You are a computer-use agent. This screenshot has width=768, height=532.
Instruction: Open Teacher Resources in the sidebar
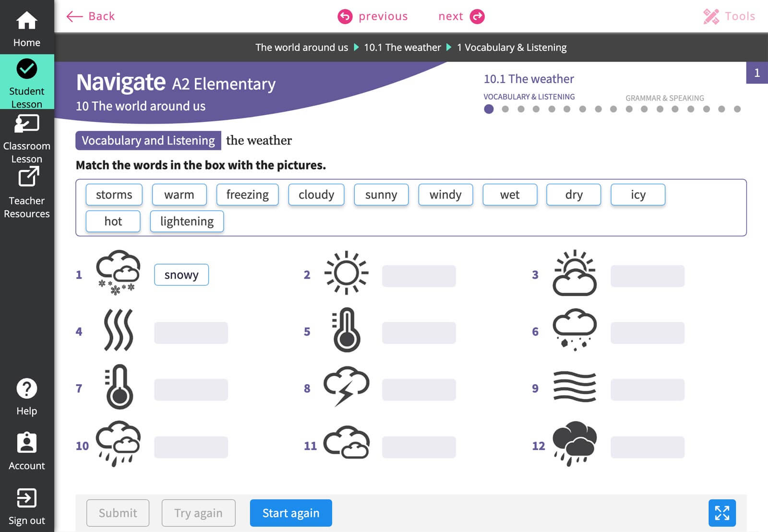pyautogui.click(x=27, y=193)
